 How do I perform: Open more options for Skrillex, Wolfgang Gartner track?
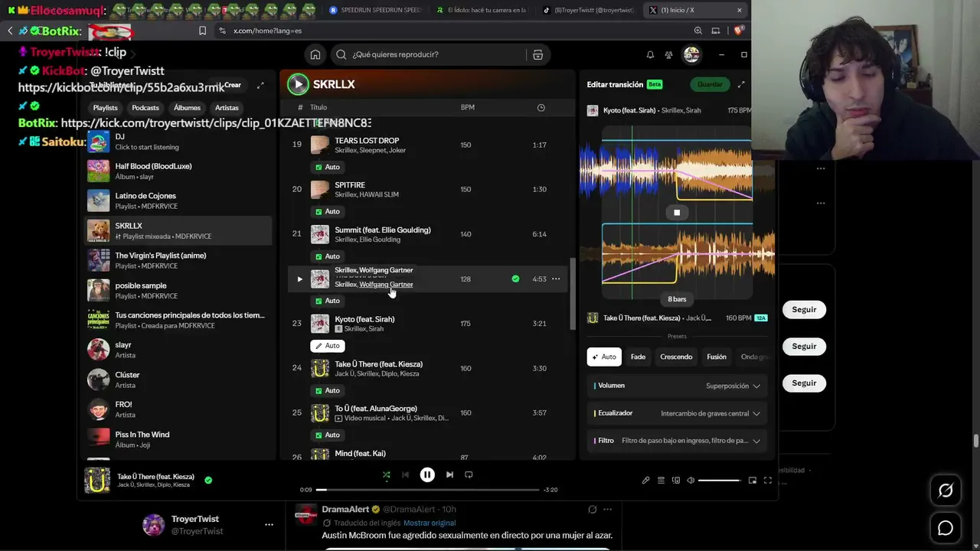point(556,279)
